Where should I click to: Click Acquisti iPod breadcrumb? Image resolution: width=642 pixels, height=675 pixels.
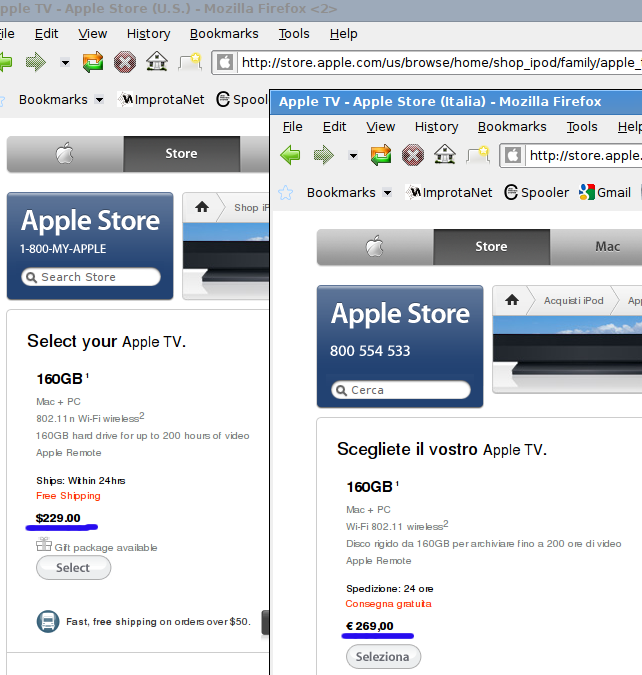click(574, 300)
